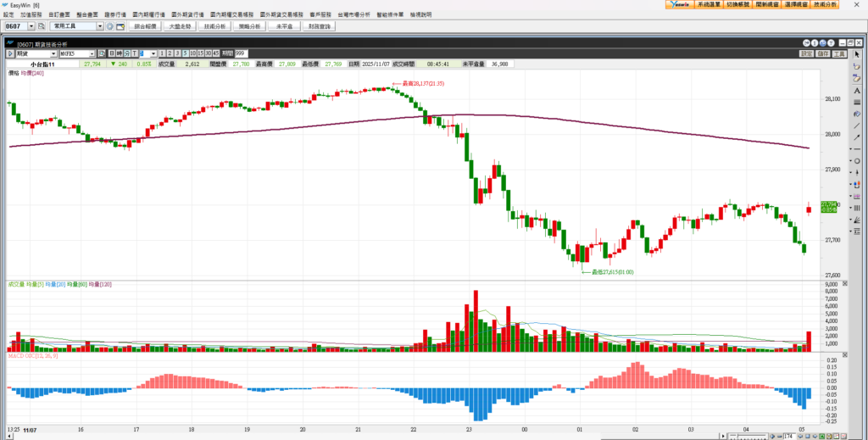Viewport: 868px width, 440px height.
Task: Open the 證券行情 menu
Action: point(116,15)
